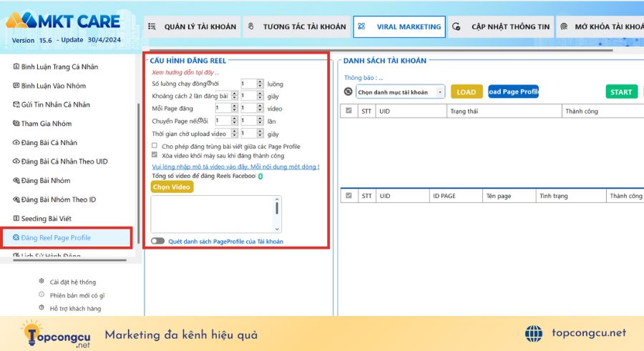Click the ID PAGE column header
The width and height of the screenshot is (644, 351).
click(x=456, y=196)
